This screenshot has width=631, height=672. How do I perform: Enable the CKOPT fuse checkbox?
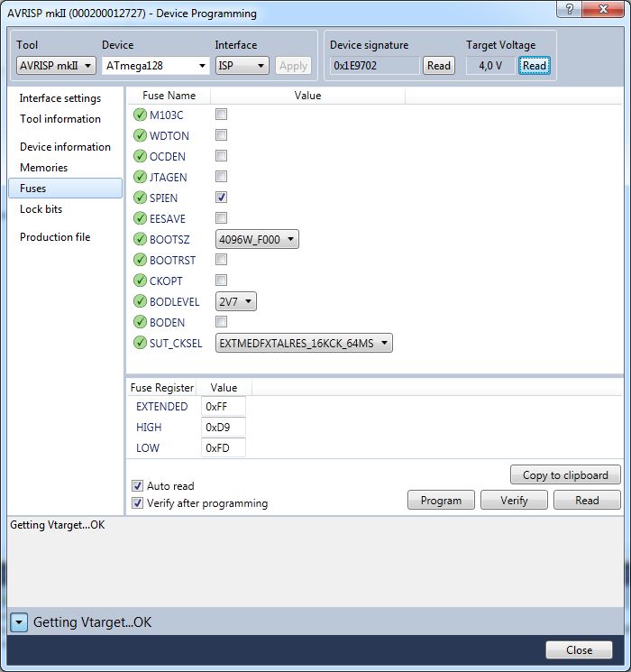click(221, 281)
